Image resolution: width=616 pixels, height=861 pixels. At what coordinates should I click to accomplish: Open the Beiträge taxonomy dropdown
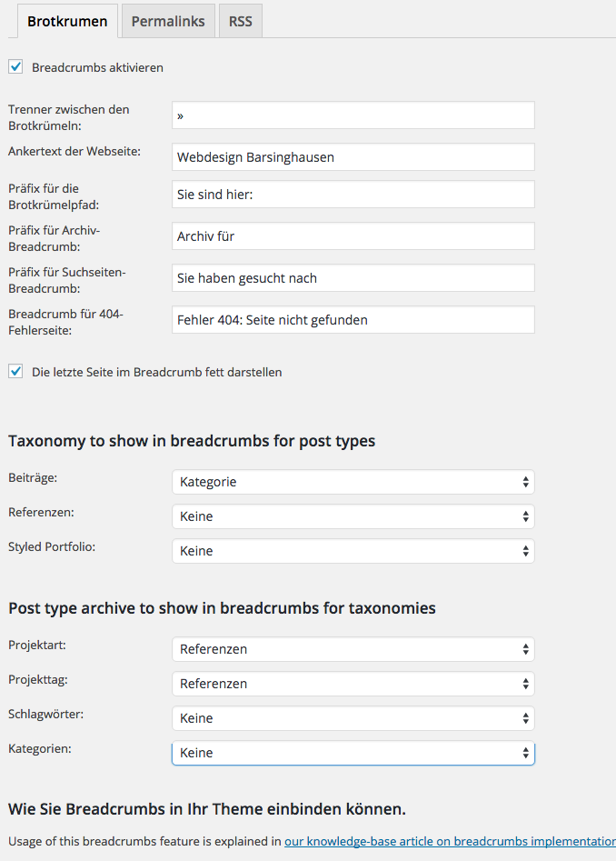tap(353, 482)
